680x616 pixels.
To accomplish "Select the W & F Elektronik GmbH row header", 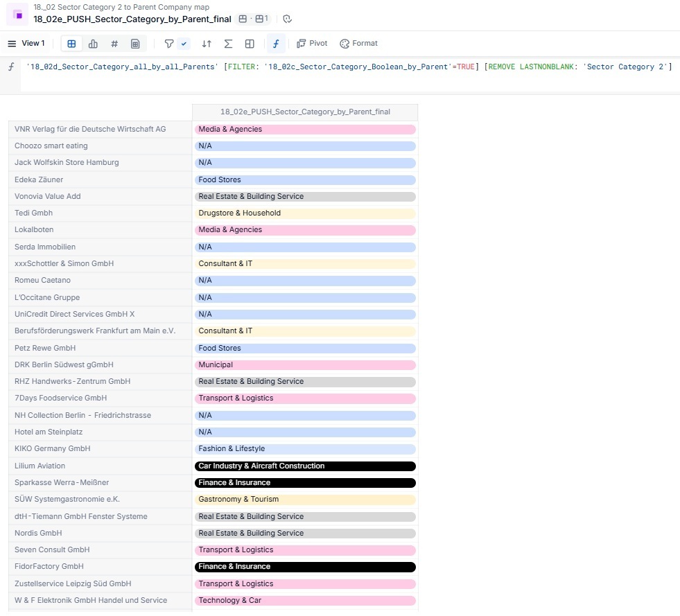I will [x=101, y=601].
